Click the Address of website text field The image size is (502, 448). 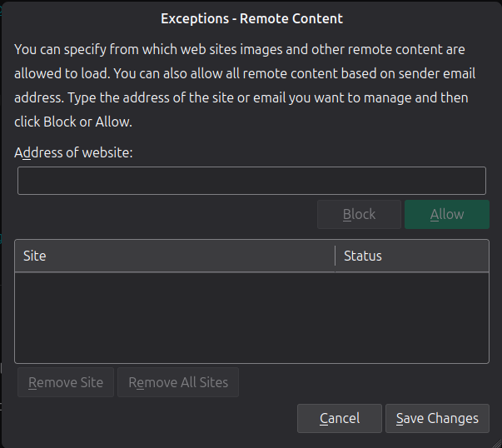(x=251, y=181)
